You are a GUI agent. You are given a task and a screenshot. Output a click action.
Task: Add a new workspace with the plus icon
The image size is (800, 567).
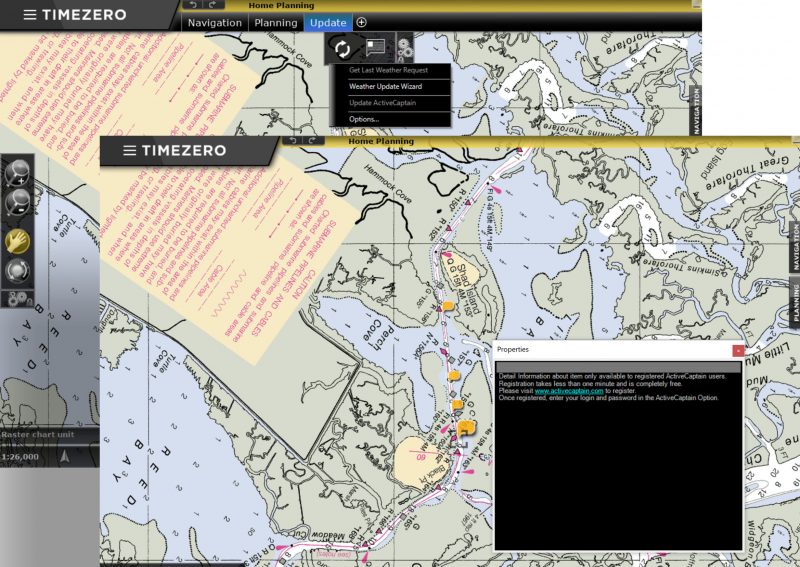point(361,22)
